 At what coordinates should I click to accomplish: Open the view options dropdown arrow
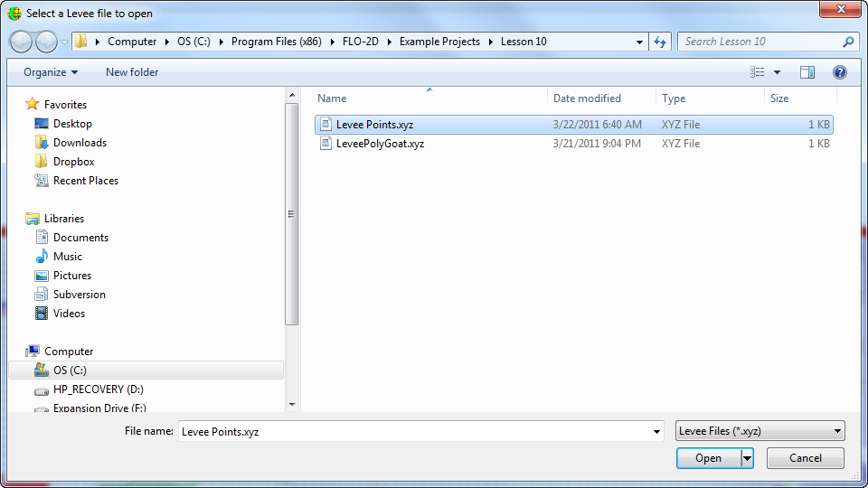pos(777,72)
